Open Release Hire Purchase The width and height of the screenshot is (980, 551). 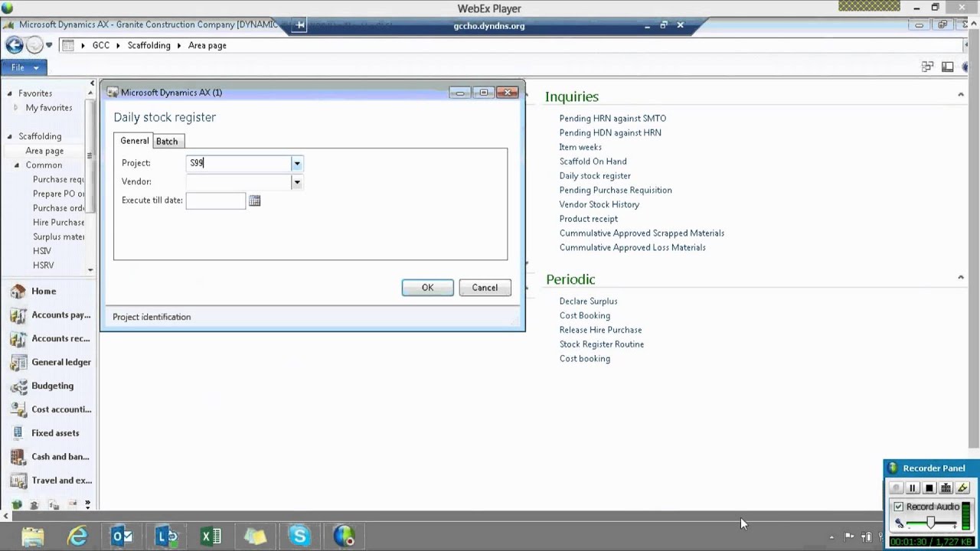(600, 330)
